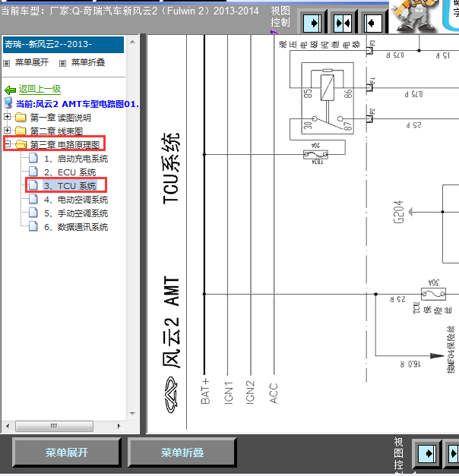Click top view-control inward double-arrow button
Viewport: 459px width, 476px height.
click(x=342, y=23)
